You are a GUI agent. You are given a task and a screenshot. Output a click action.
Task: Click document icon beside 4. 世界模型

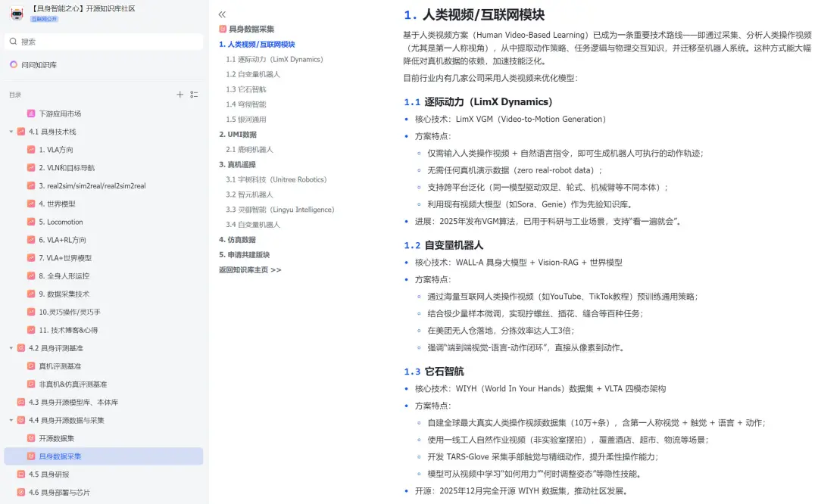point(31,204)
